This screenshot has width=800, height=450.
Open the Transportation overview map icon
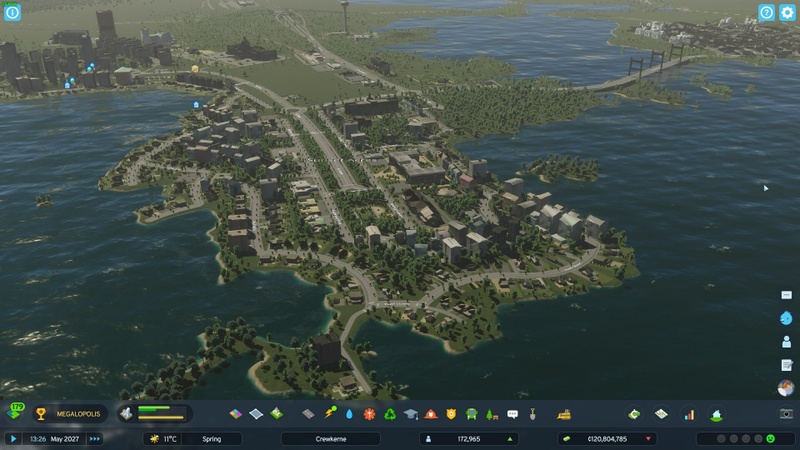tap(661, 414)
